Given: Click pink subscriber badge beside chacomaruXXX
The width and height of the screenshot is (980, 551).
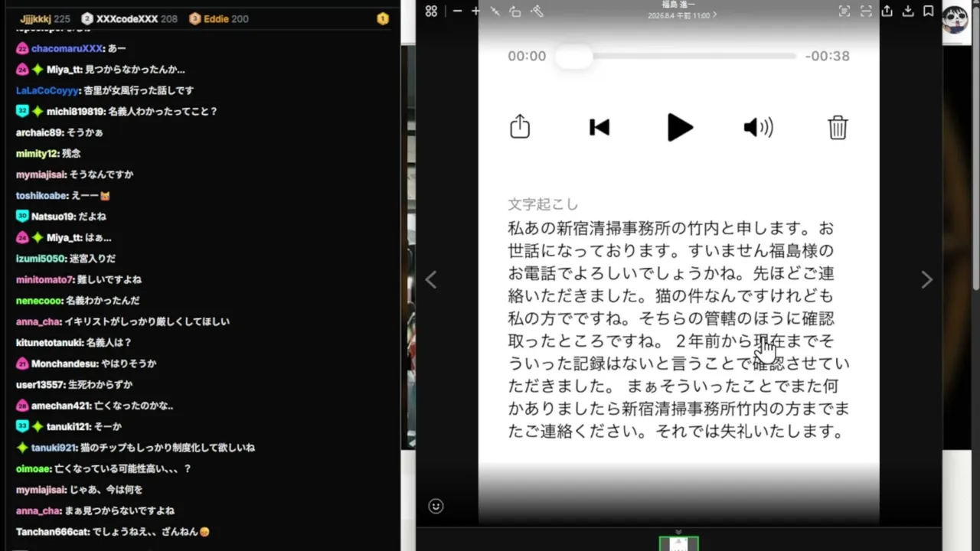Looking at the screenshot, I should coord(22,48).
